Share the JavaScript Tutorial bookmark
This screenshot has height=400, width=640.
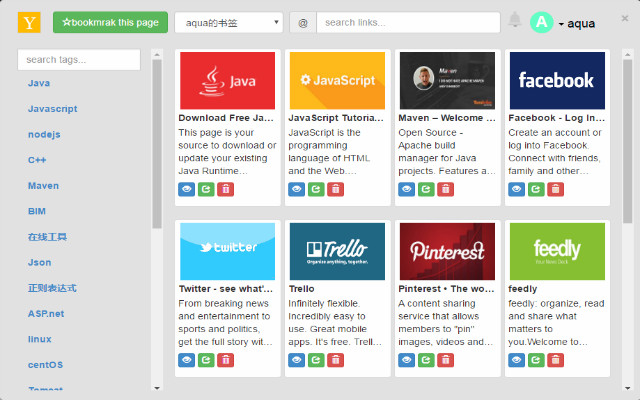pyautogui.click(x=316, y=189)
